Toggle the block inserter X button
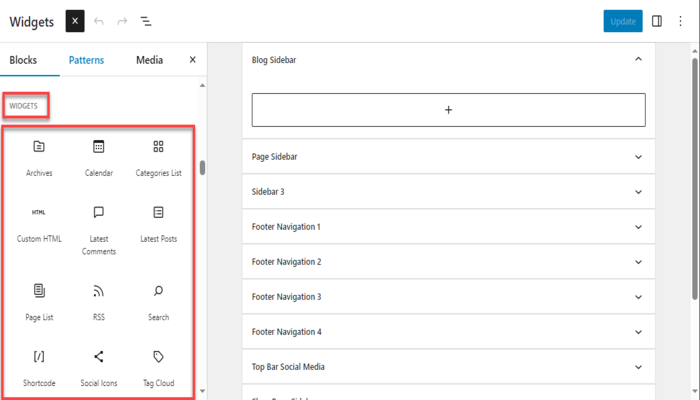The image size is (700, 400). [75, 21]
